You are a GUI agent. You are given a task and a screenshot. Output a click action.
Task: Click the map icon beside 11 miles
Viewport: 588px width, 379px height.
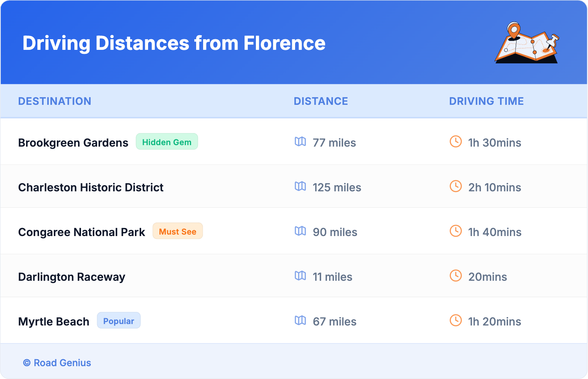pyautogui.click(x=300, y=276)
